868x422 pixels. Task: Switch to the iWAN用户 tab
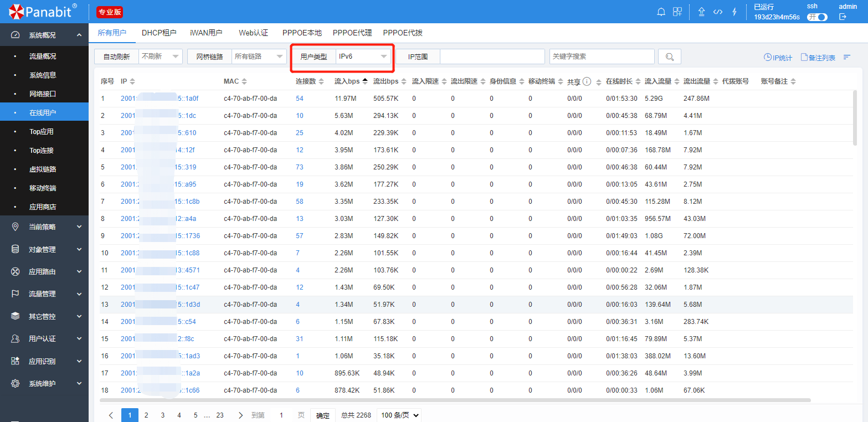coord(206,33)
